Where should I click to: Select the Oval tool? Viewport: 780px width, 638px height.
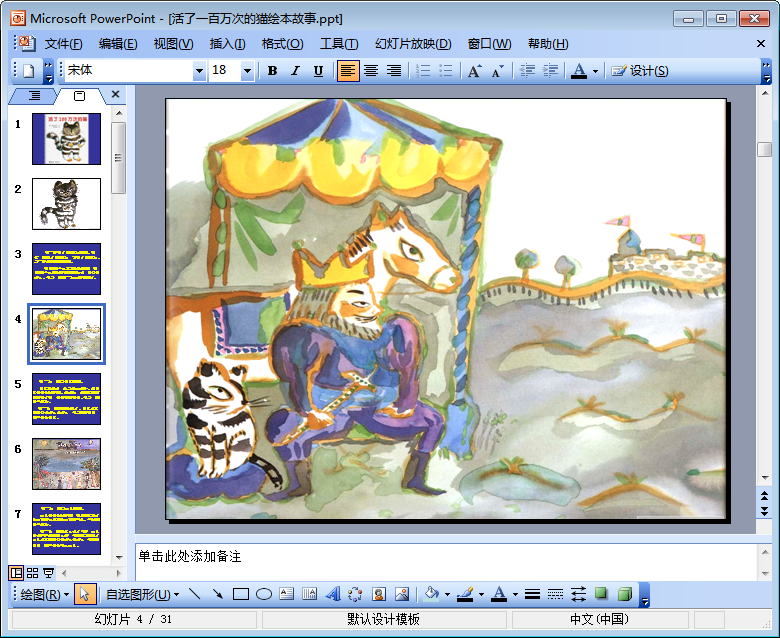click(264, 594)
